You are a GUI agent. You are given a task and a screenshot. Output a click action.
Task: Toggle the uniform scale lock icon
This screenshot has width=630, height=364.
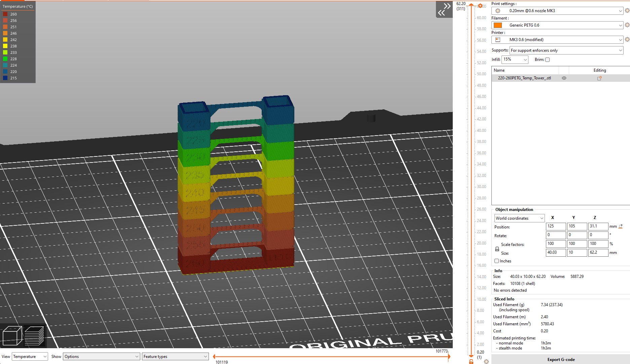click(497, 249)
